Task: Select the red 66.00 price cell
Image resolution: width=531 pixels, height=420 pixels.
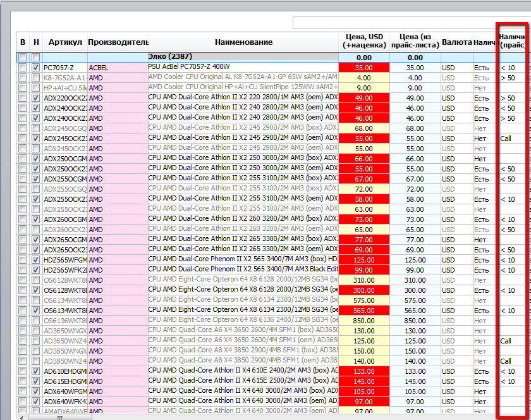Action: pyautogui.click(x=364, y=159)
